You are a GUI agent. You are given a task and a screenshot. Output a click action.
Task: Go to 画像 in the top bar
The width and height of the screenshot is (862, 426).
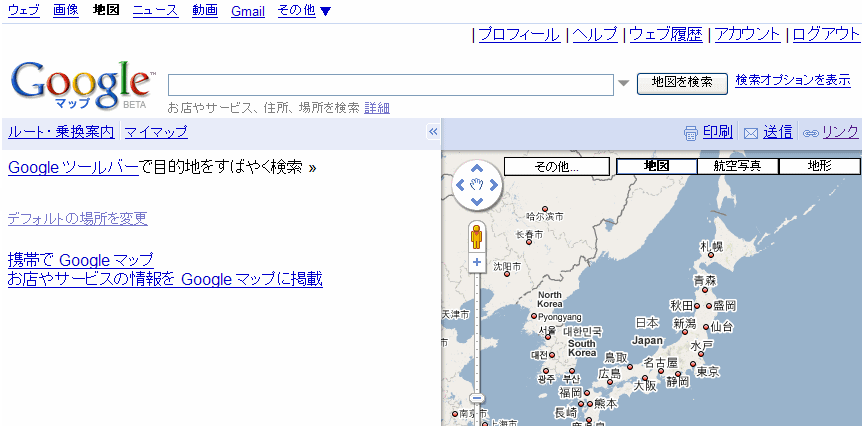[x=66, y=10]
